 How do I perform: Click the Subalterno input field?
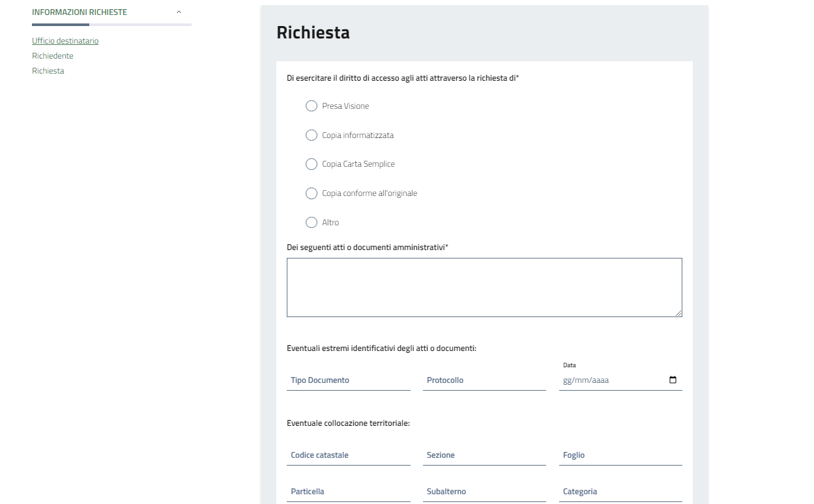pyautogui.click(x=484, y=492)
